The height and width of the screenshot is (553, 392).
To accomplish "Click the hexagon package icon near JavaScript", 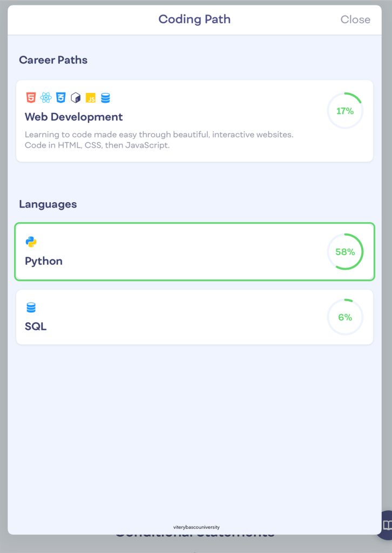I will pos(76,98).
